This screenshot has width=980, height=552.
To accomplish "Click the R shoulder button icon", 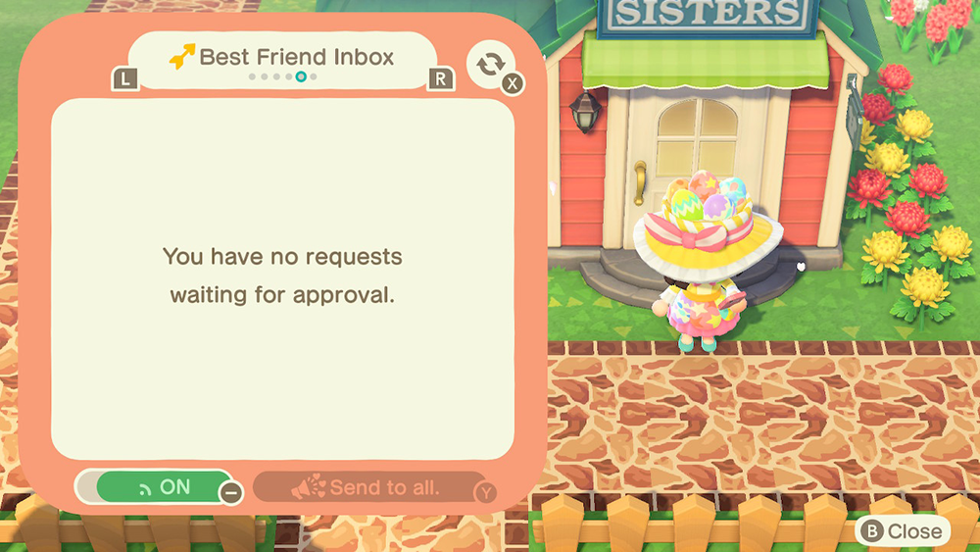I will 441,79.
